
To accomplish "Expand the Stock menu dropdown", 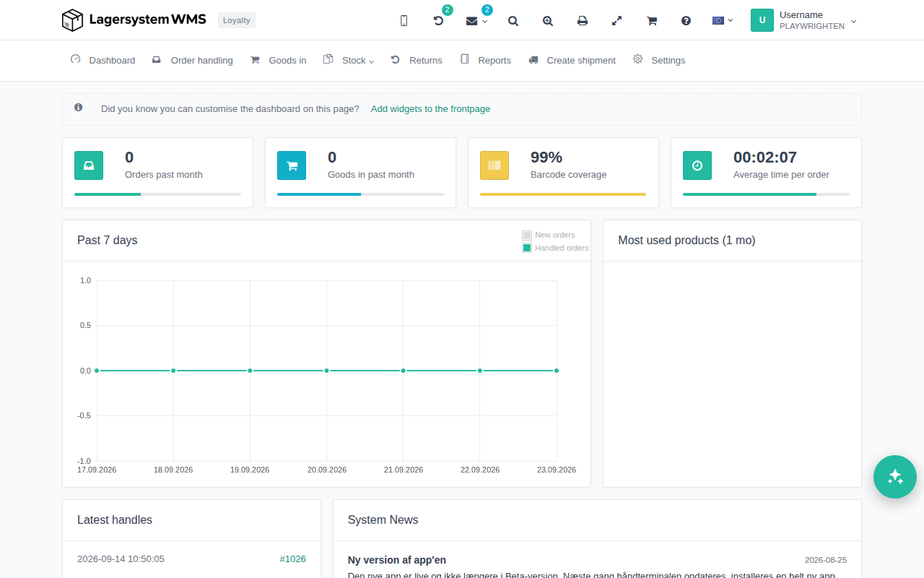I will pyautogui.click(x=349, y=61).
